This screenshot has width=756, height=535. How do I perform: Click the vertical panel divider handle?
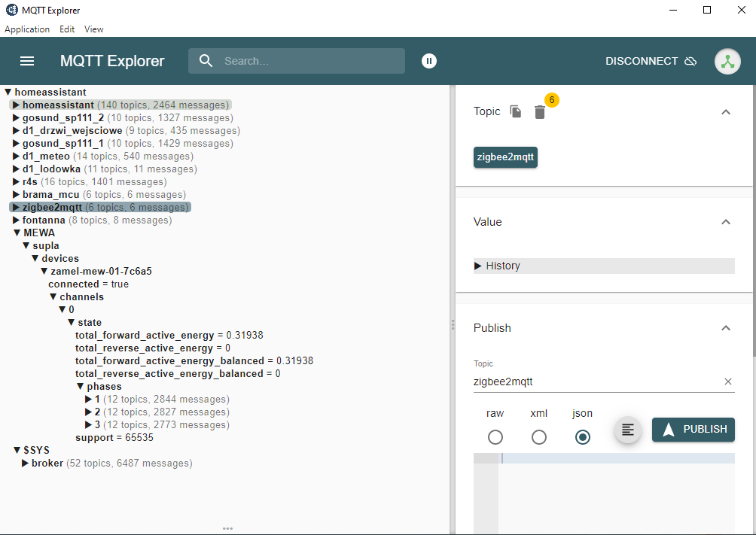453,324
